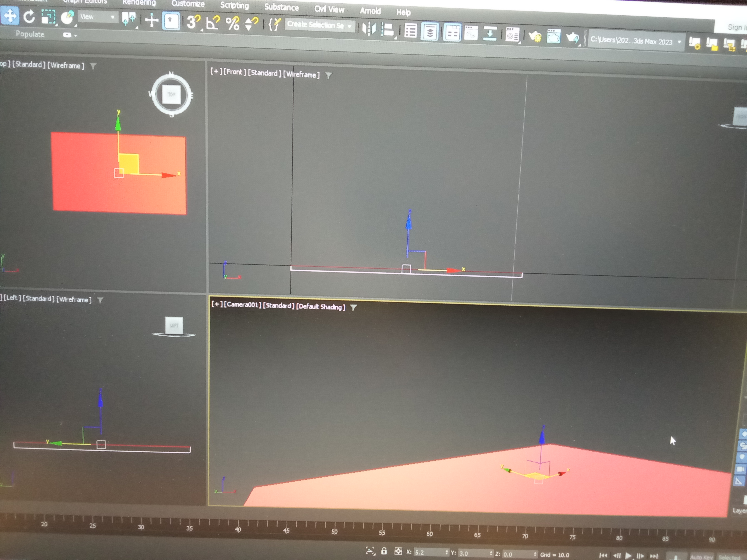
Task: Open Curve Editor icon
Action: (x=471, y=33)
